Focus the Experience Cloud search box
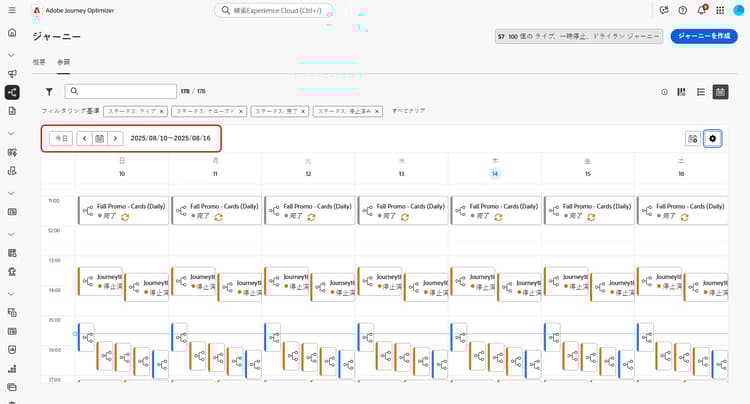The height and width of the screenshot is (404, 750). pos(274,10)
